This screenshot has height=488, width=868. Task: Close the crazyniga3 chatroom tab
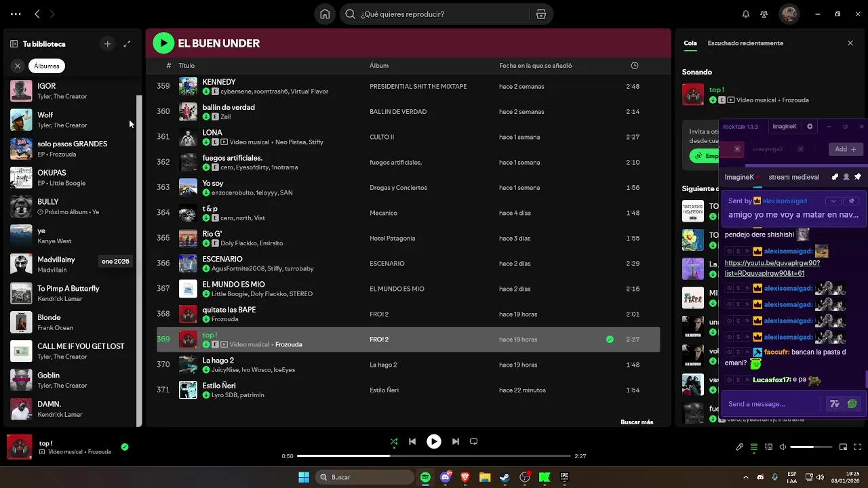(800, 149)
